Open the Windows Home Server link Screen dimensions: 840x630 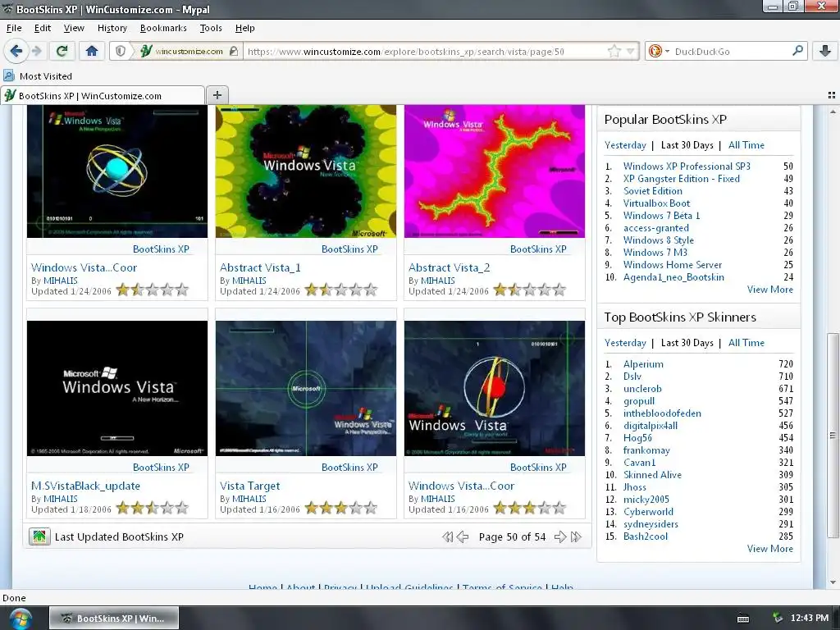click(x=673, y=265)
